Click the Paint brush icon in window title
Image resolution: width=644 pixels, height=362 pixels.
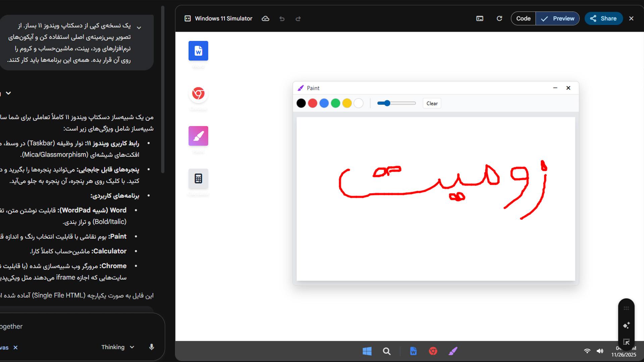tap(301, 88)
